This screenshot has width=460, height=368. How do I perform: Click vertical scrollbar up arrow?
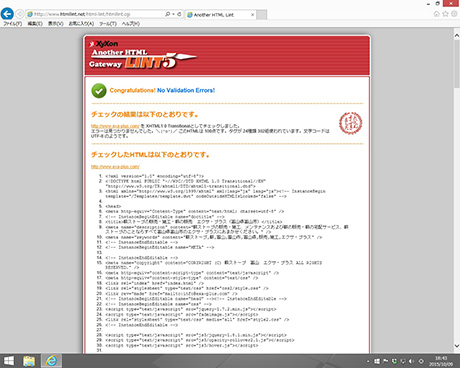click(457, 35)
